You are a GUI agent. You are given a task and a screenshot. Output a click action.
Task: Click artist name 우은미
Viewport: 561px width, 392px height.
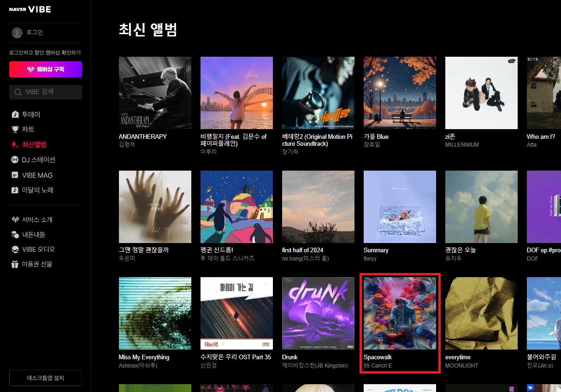[x=127, y=258]
